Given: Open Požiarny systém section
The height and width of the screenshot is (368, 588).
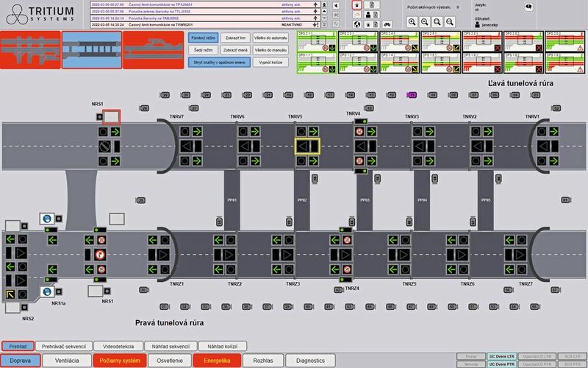Looking at the screenshot, I should (120, 361).
